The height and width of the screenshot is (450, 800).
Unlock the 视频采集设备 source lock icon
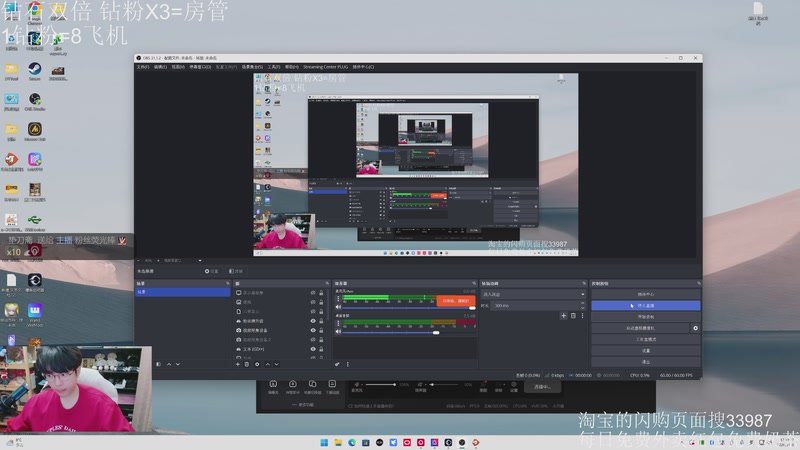pyautogui.click(x=321, y=330)
